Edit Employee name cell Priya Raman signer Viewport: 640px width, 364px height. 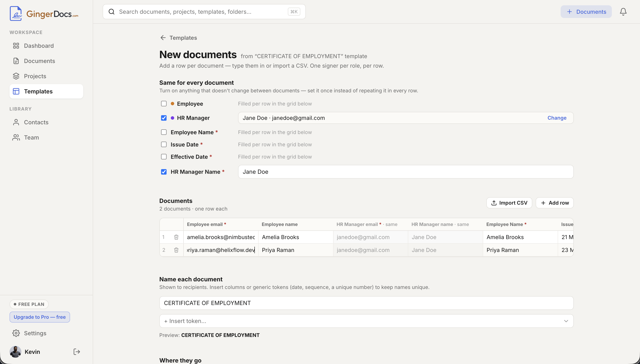[296, 250]
